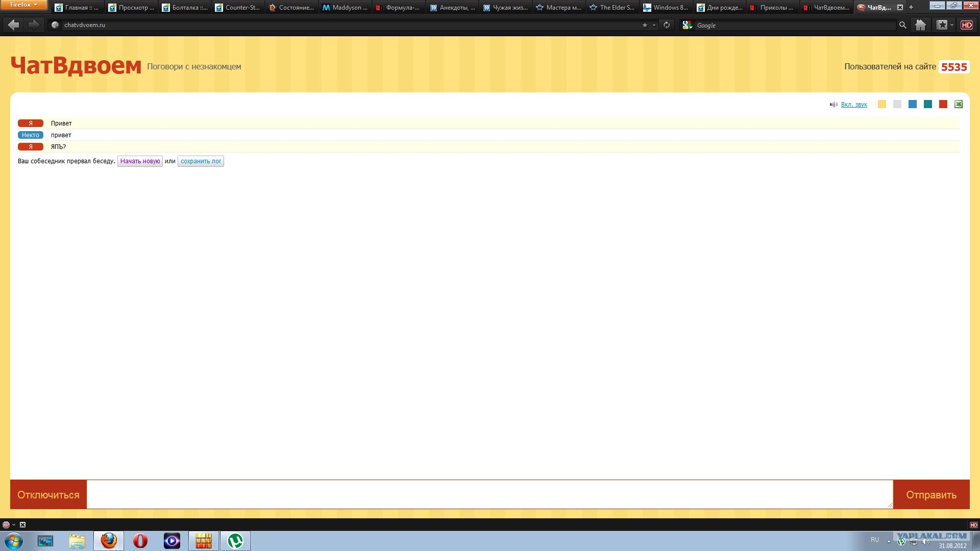
Task: Click the search magnifier icon
Action: 902,25
